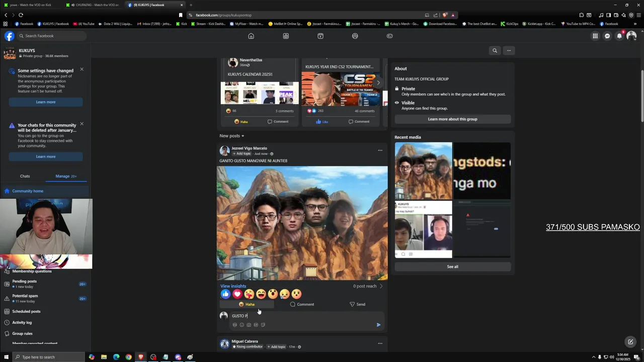Click the Haha reaction button on the post
Screen dimensions: 644x362
tap(247, 304)
